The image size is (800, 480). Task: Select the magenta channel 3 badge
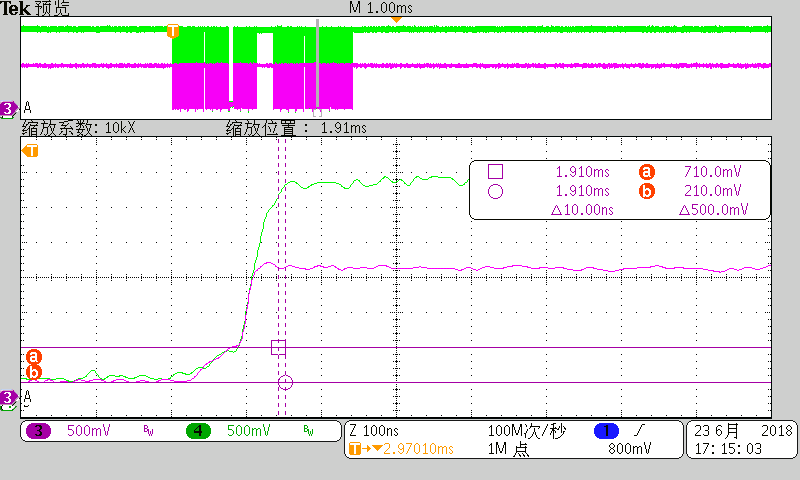pyautogui.click(x=38, y=431)
